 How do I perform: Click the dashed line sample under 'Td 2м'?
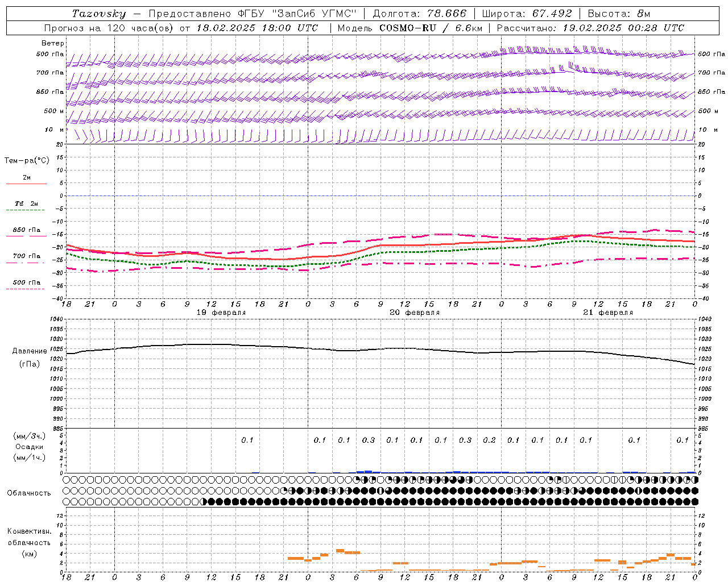coord(26,210)
